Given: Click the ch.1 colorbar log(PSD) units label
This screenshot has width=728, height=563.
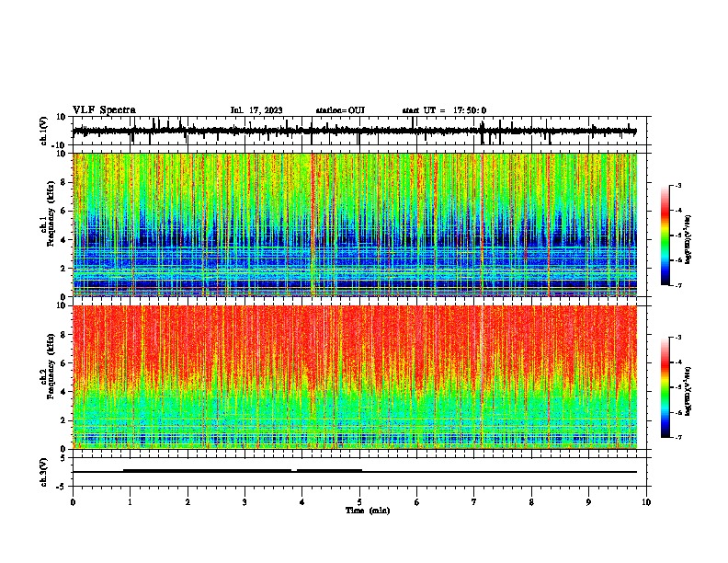Looking at the screenshot, I should coord(688,240).
